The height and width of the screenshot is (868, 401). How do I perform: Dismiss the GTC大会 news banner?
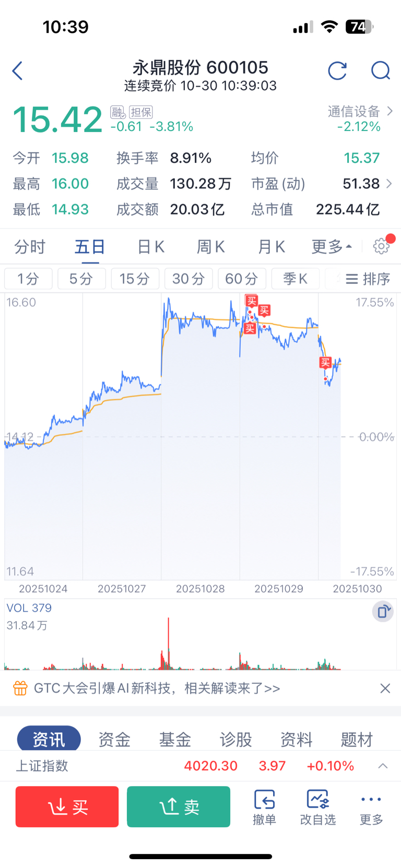[x=385, y=688]
